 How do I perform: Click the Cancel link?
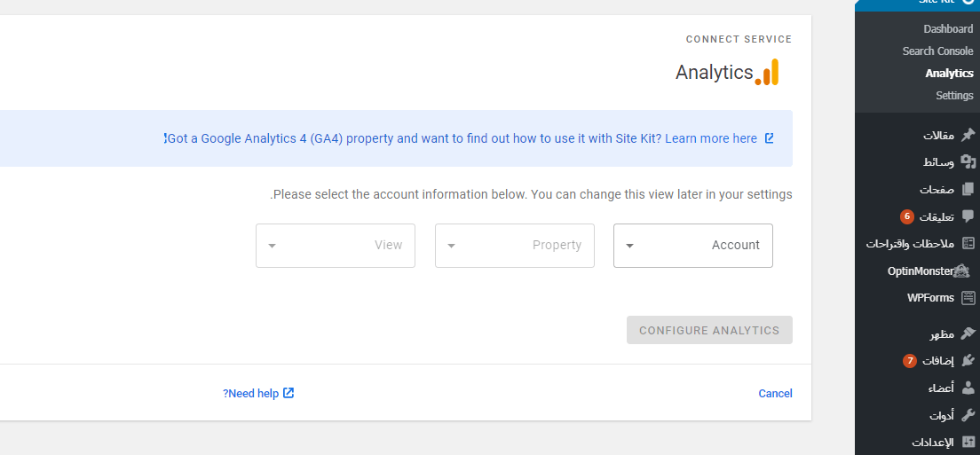pyautogui.click(x=775, y=393)
